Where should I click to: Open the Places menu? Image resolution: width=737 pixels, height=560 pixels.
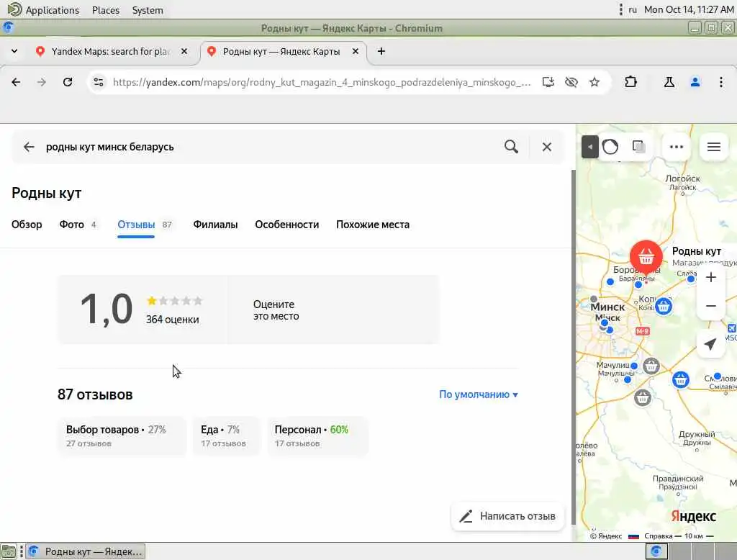[x=106, y=10]
